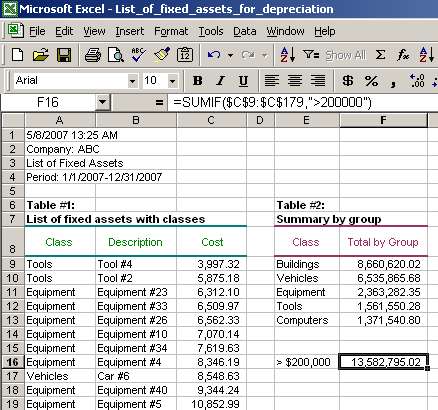
Task: Open Print Preview with the magnifier page icon
Action: pos(116,55)
